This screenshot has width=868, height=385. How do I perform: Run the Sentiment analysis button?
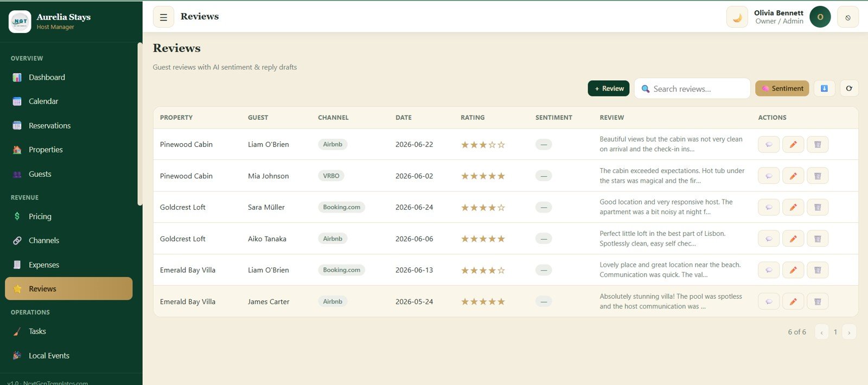coord(782,88)
